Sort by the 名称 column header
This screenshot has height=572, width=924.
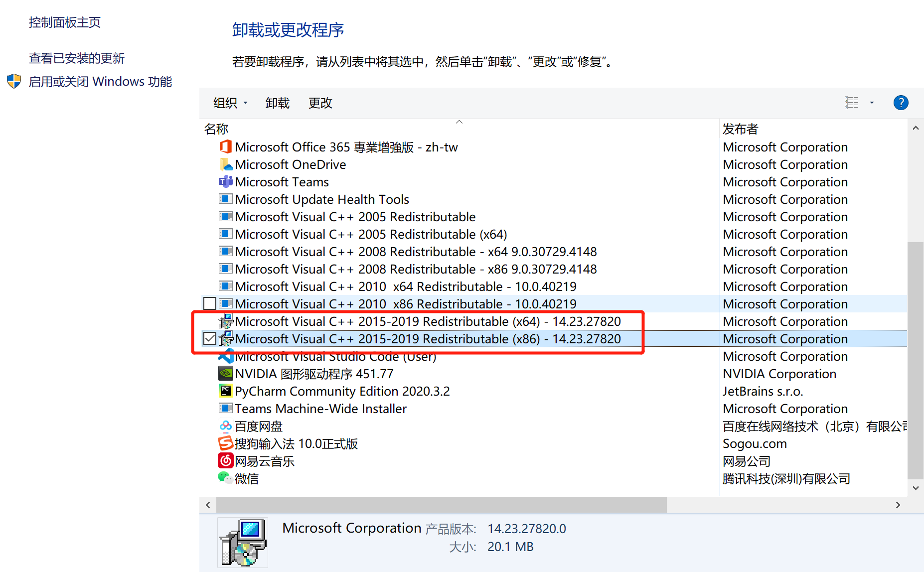click(216, 129)
